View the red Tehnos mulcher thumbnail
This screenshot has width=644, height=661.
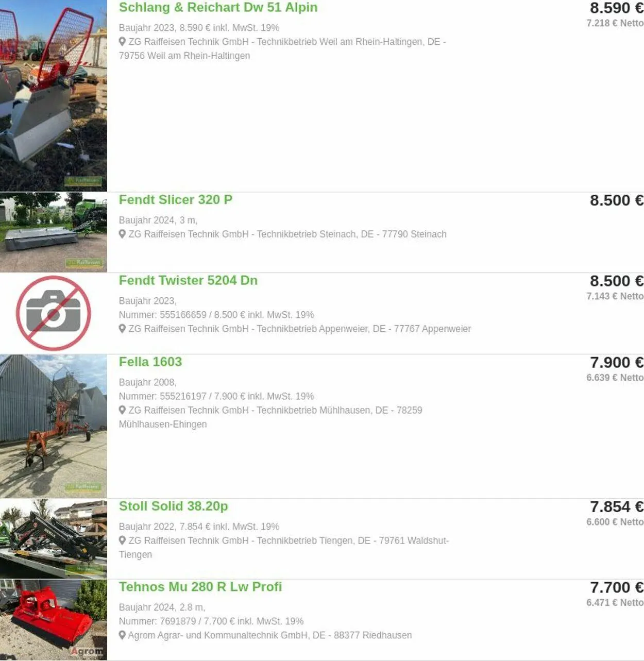tap(54, 620)
